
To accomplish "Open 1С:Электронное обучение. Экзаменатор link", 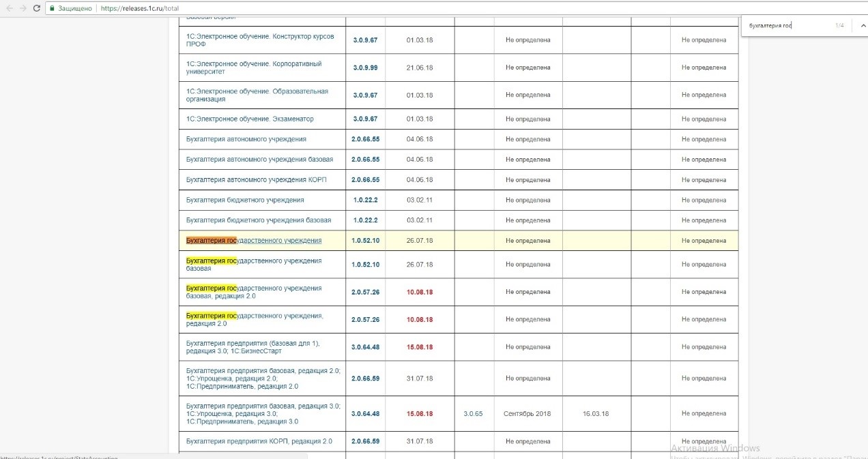I will click(x=250, y=119).
